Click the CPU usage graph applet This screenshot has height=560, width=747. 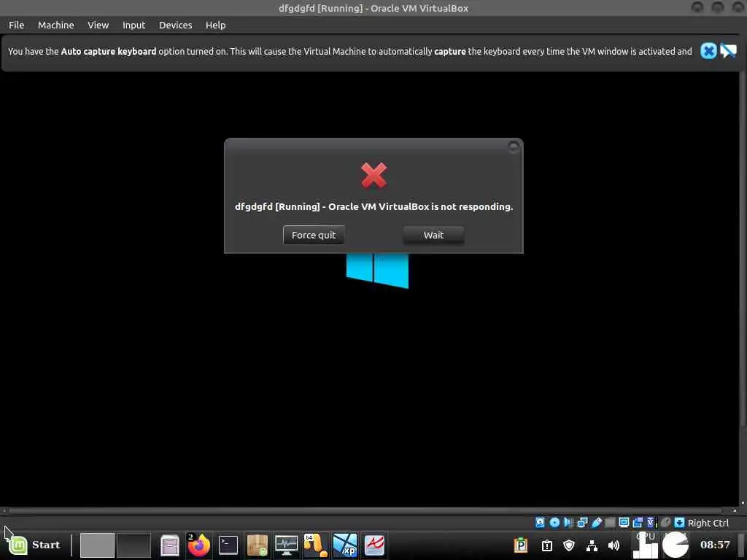click(x=645, y=545)
